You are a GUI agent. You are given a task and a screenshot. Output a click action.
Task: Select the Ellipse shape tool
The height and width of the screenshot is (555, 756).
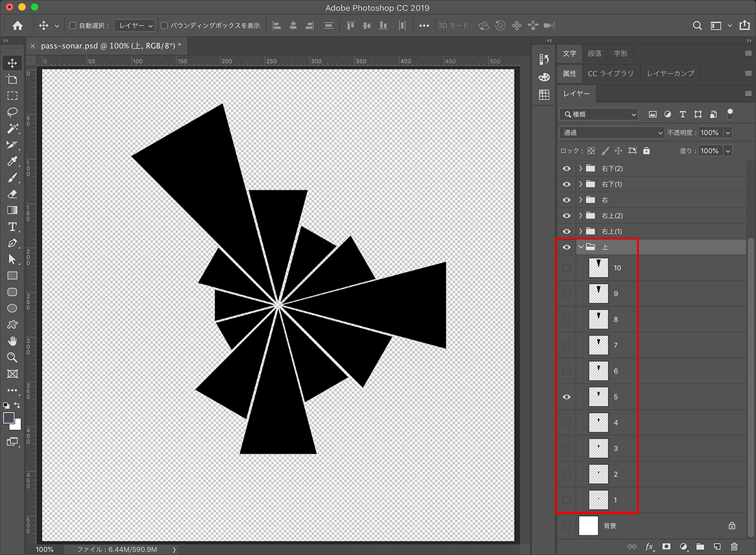(x=12, y=308)
